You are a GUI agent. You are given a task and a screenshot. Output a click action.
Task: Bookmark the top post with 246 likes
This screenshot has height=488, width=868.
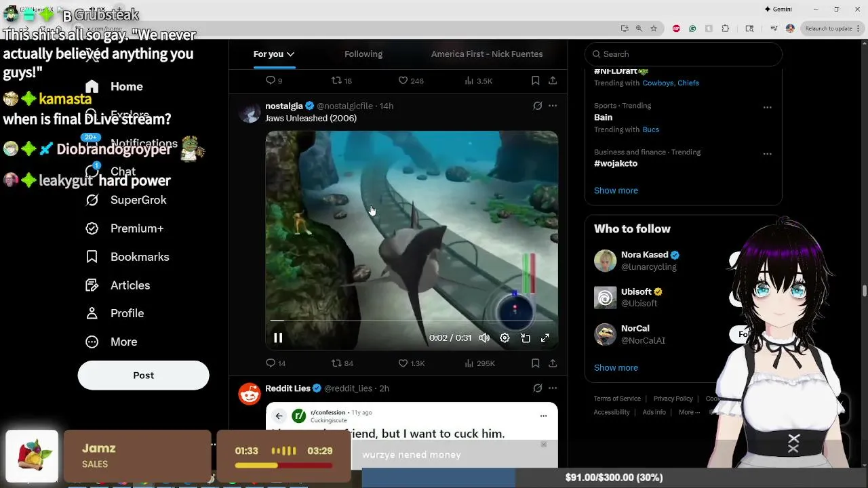[x=535, y=81]
